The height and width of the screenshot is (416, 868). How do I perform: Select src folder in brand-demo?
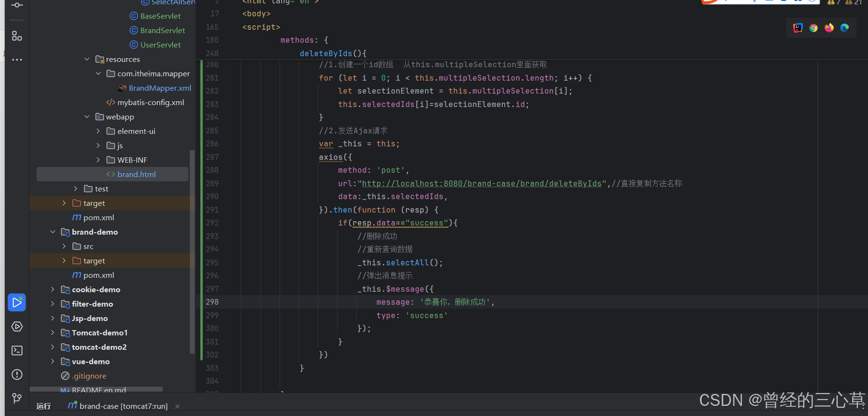coord(88,246)
